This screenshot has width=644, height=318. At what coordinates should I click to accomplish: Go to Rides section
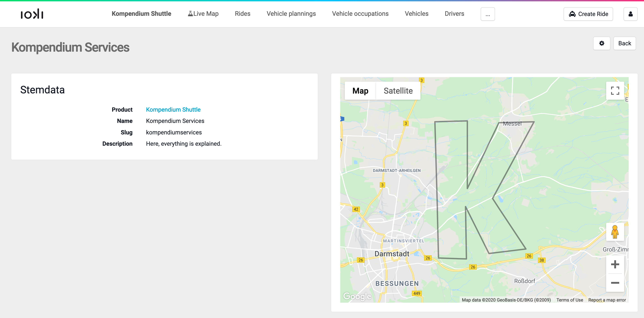[242, 14]
